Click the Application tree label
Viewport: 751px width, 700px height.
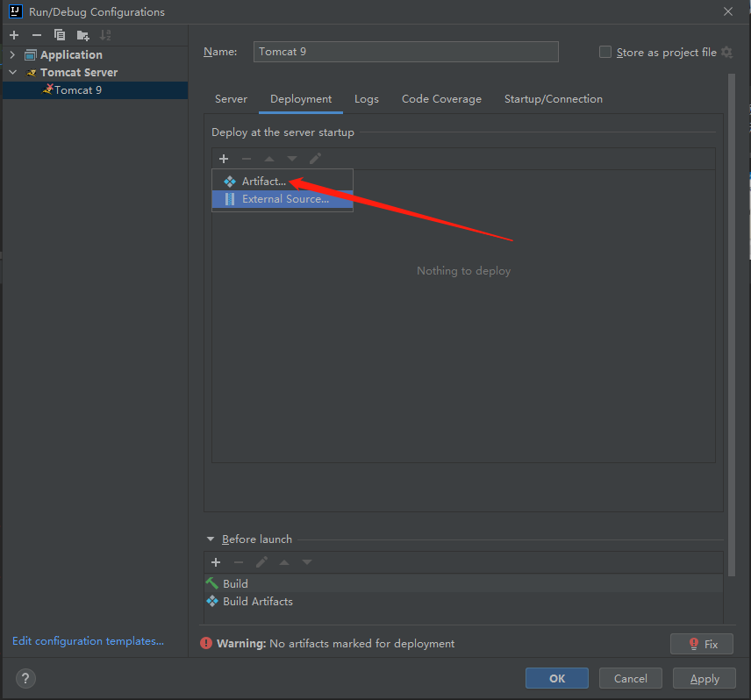coord(71,55)
